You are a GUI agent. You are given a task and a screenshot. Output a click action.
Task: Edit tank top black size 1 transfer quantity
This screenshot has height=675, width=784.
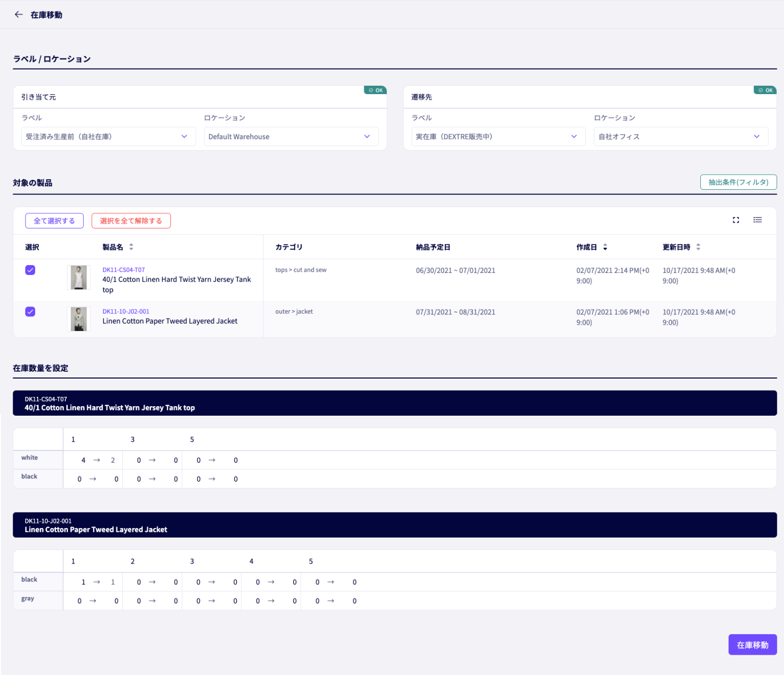point(116,479)
